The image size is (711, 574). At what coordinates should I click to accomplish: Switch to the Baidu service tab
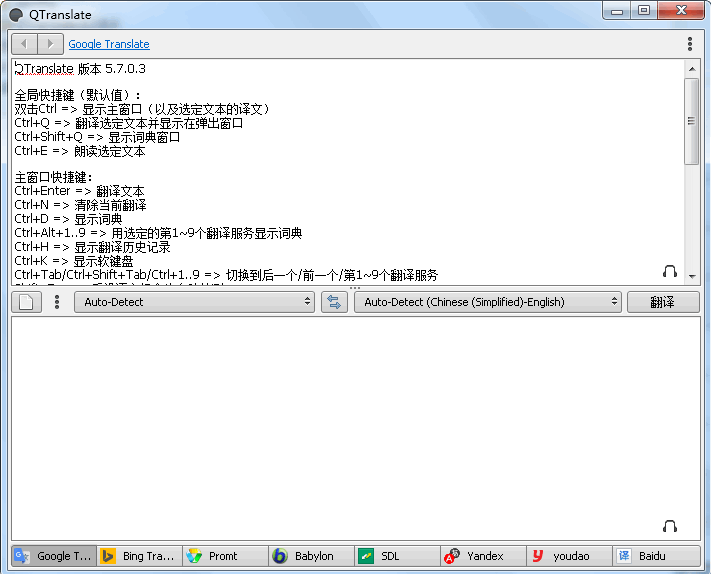pyautogui.click(x=656, y=556)
